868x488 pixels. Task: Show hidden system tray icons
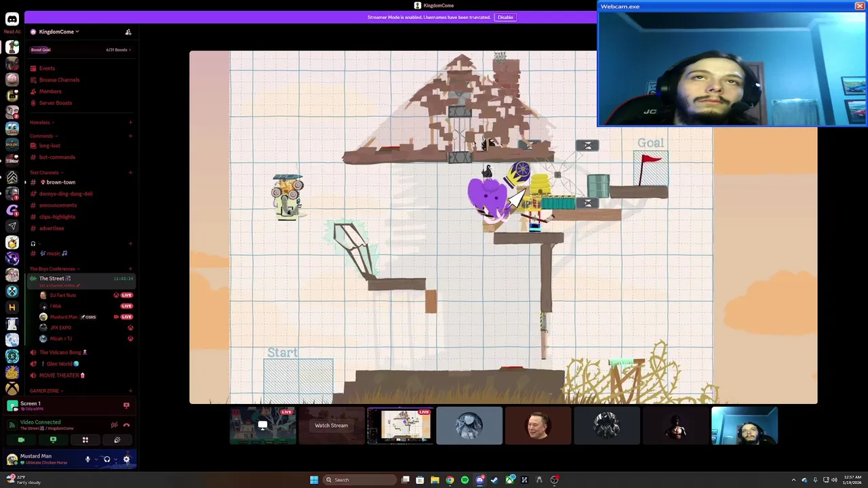coord(793,480)
